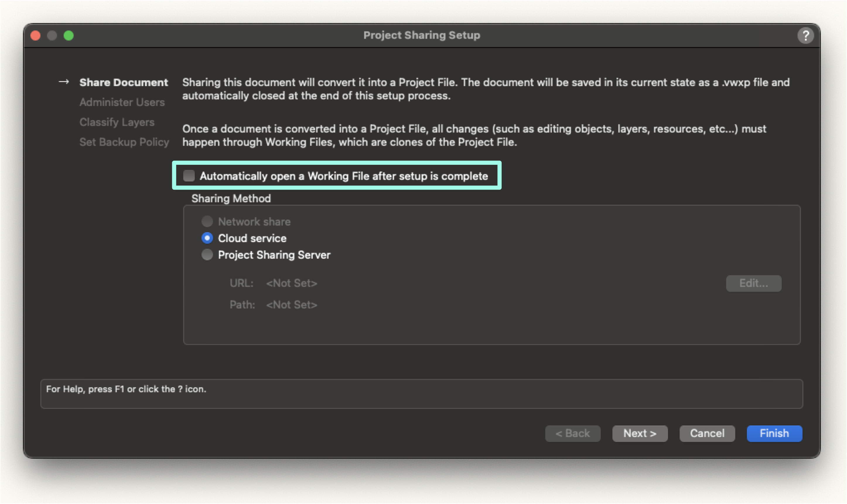Click the gray minimize window button
The width and height of the screenshot is (847, 504).
coord(52,35)
